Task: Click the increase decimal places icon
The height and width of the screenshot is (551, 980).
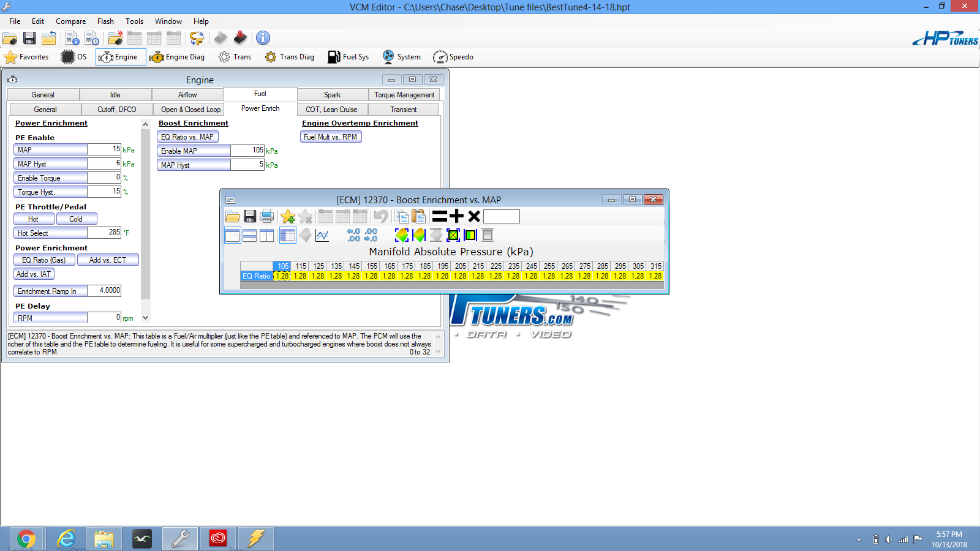Action: coord(353,235)
